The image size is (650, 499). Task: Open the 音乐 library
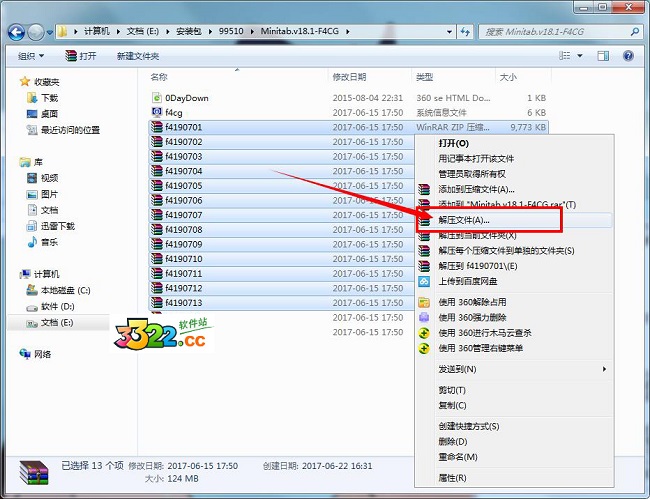tap(42, 242)
